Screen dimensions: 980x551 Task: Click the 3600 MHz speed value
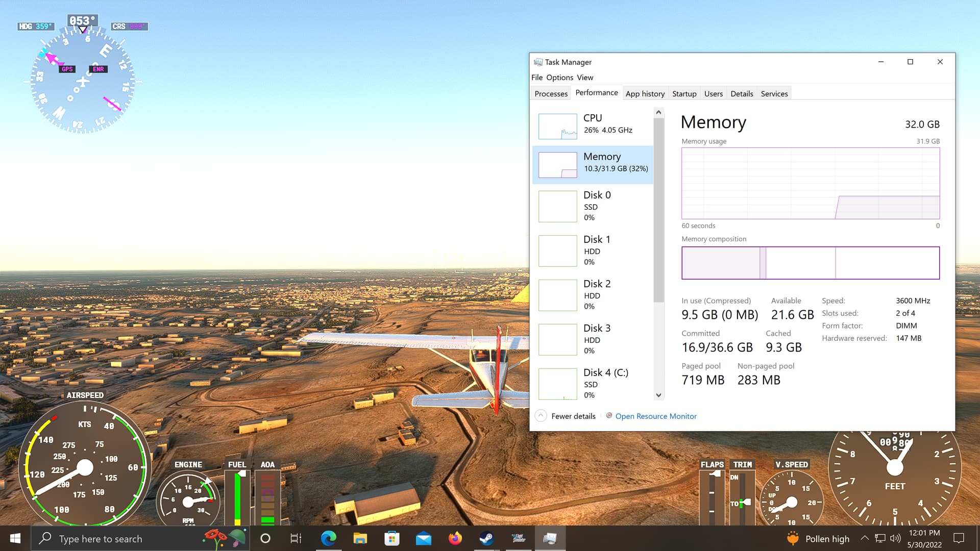(x=913, y=301)
